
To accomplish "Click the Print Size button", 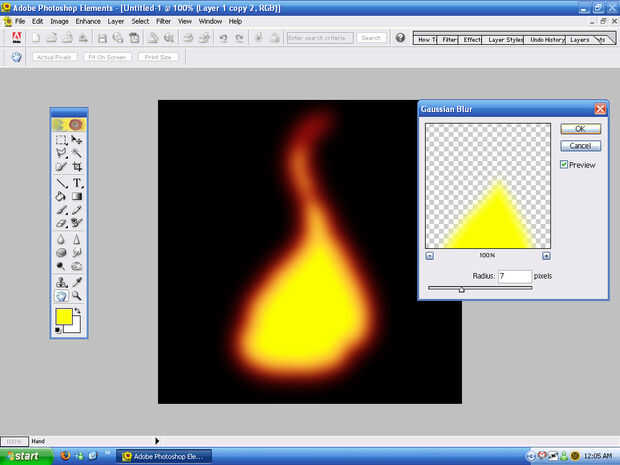I will 158,57.
